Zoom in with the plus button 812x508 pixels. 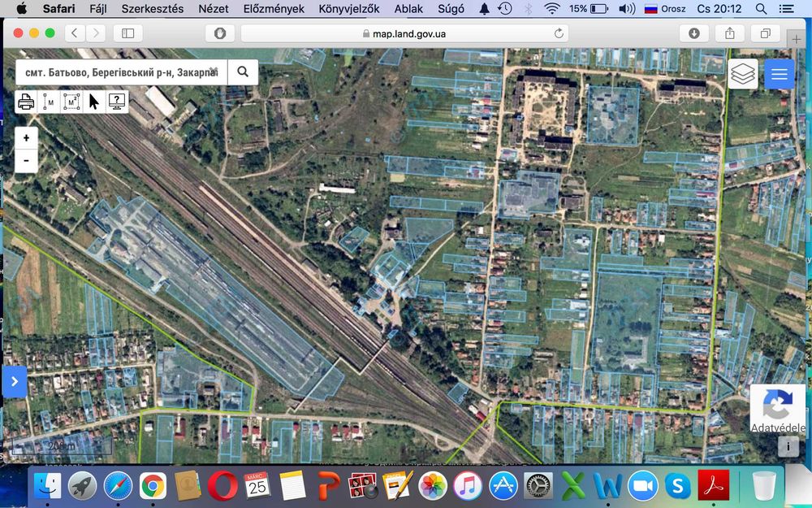tap(27, 138)
